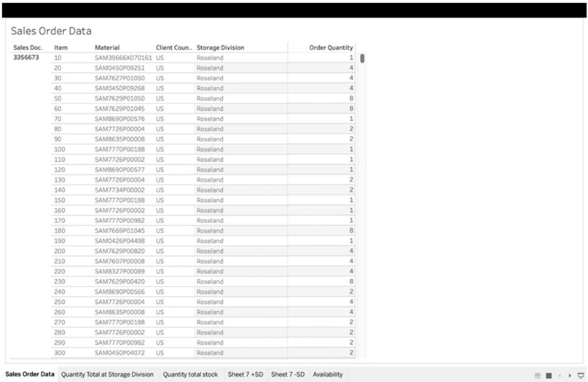Go to previous sheet arrow
588x382 pixels.
coord(560,375)
